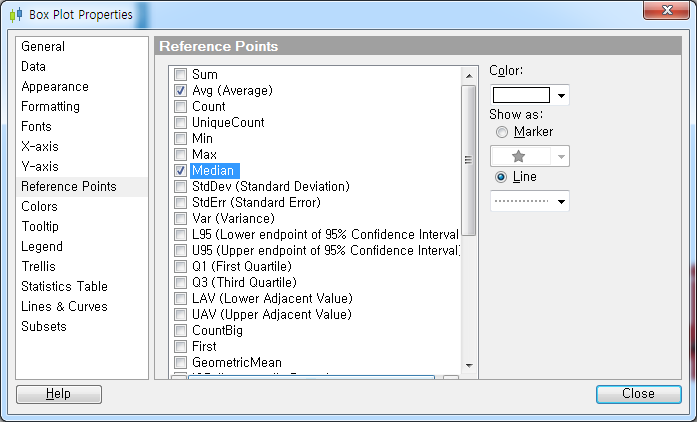The width and height of the screenshot is (697, 422).
Task: Uncheck the Avg (Average) checkbox
Action: tap(180, 90)
